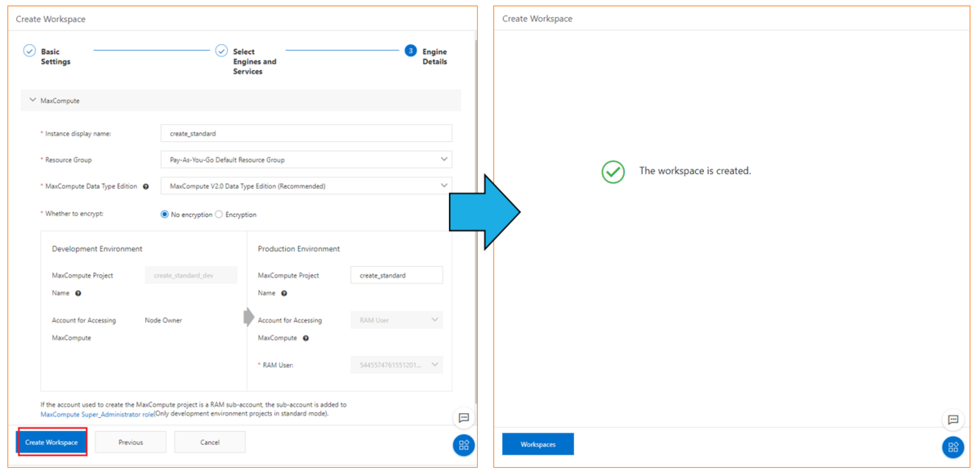Viewport: 980px width, 476px height.
Task: Click the development Project Name help icon
Action: 78,293
